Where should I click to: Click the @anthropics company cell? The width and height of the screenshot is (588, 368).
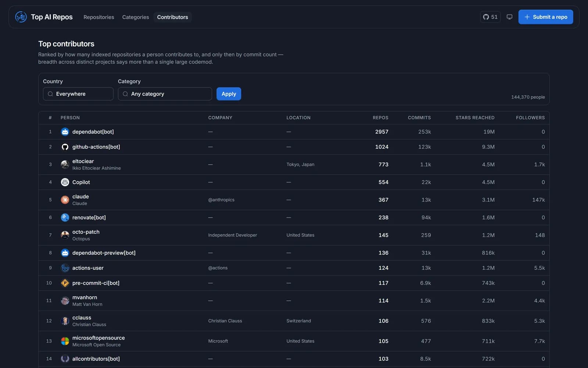221,200
